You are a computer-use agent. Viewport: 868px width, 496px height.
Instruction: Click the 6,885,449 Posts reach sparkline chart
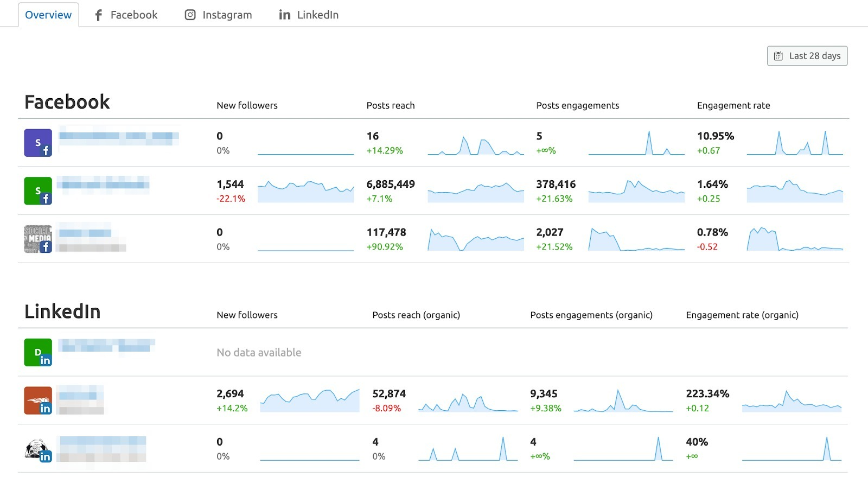pyautogui.click(x=476, y=191)
